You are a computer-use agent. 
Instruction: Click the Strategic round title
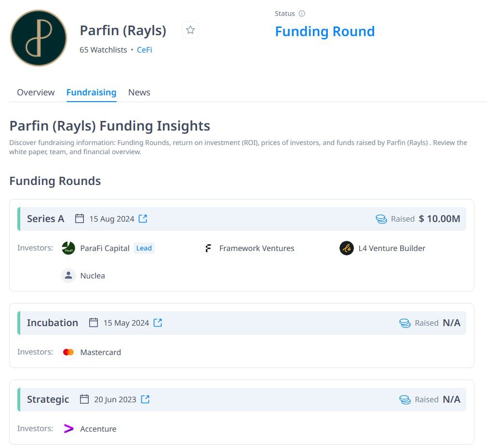(48, 399)
